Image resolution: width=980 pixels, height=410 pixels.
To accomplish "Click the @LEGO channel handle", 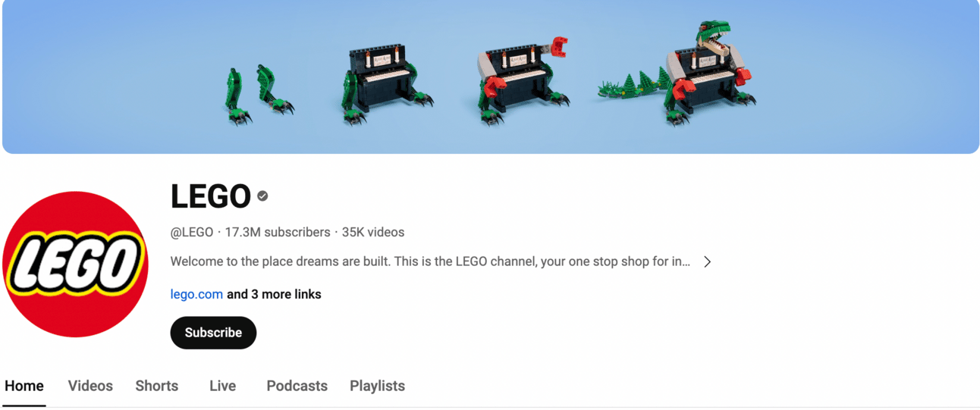I will click(x=192, y=232).
